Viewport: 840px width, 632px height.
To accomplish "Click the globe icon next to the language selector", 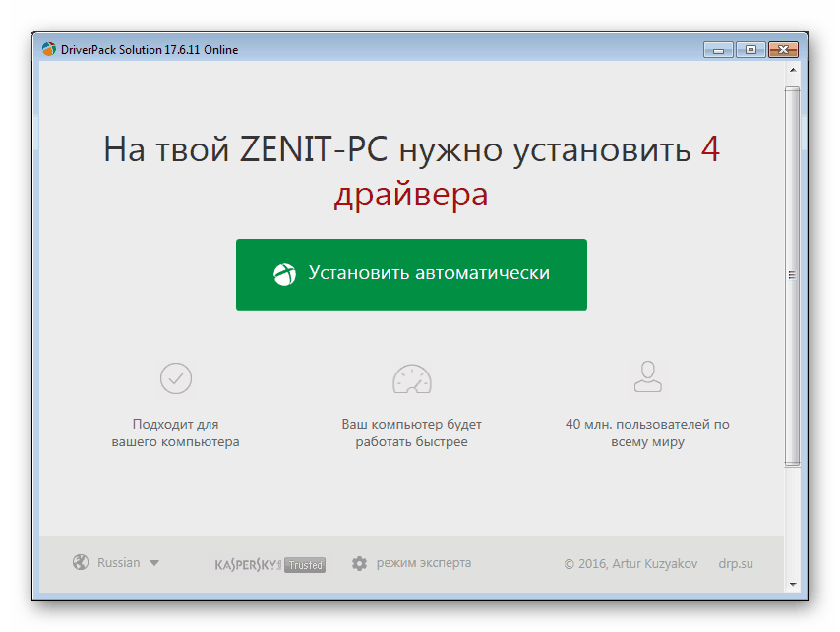I will (x=80, y=562).
